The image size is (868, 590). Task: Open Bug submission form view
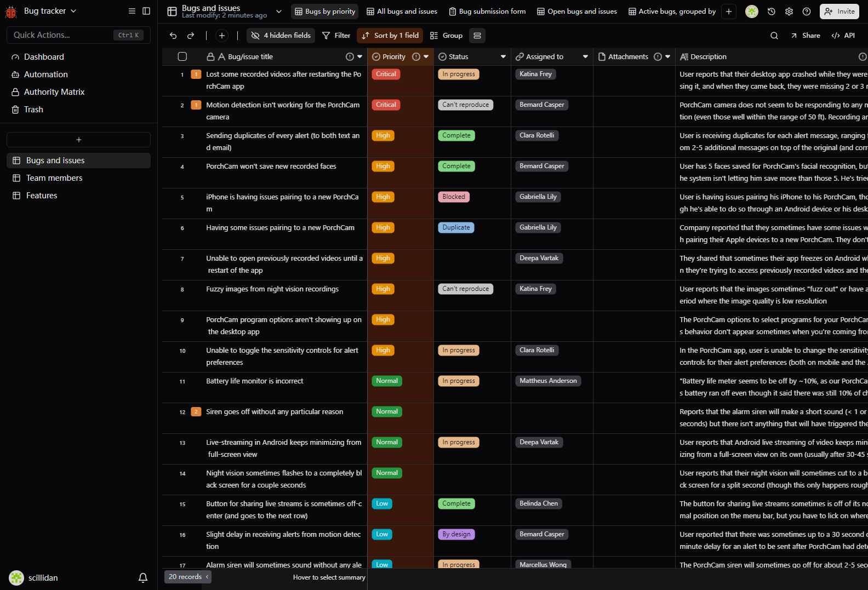coord(487,12)
